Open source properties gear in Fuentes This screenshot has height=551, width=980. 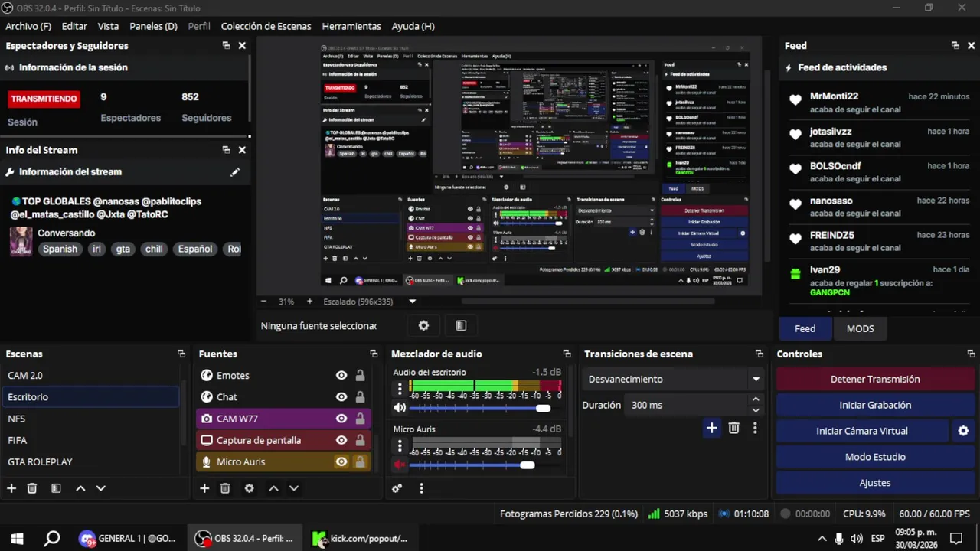[249, 488]
